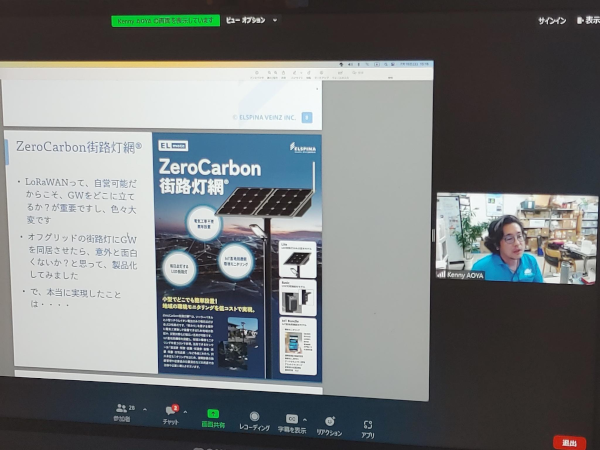
Task: Click the ELSPINA logo on the poster
Action: pyautogui.click(x=303, y=148)
